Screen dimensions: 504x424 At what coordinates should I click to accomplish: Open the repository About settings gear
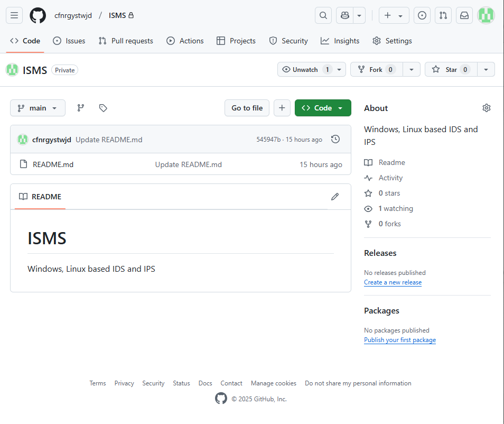[486, 107]
